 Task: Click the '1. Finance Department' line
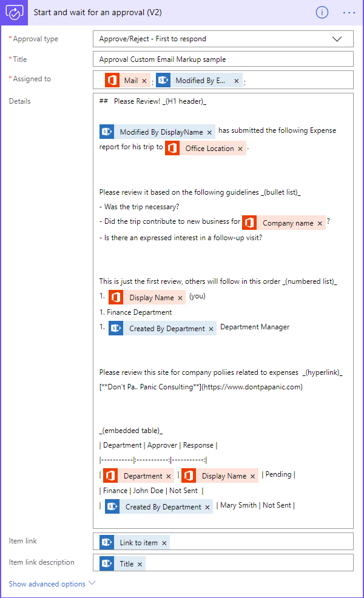(x=135, y=312)
